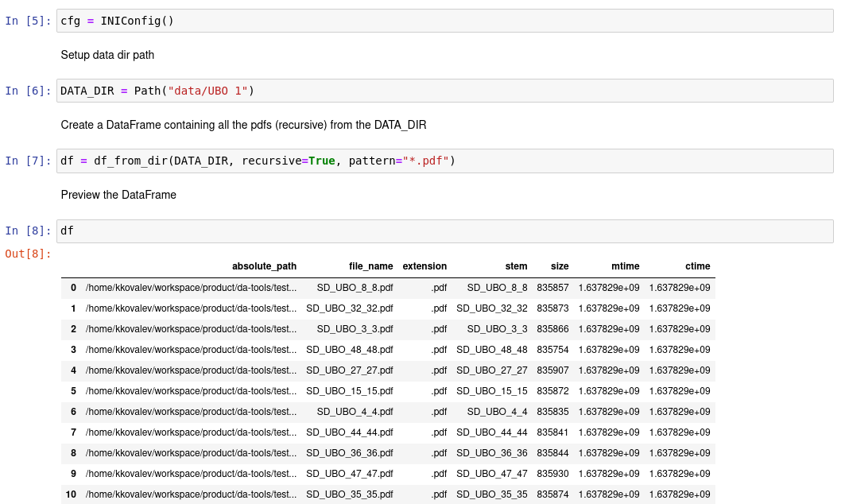Click file name SD_UBO_27_27.pdf

[350, 370]
